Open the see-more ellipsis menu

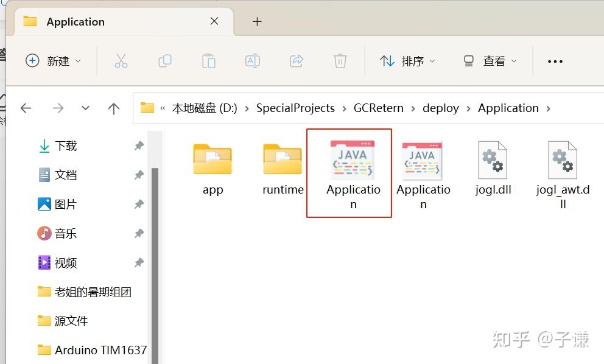pyautogui.click(x=555, y=61)
